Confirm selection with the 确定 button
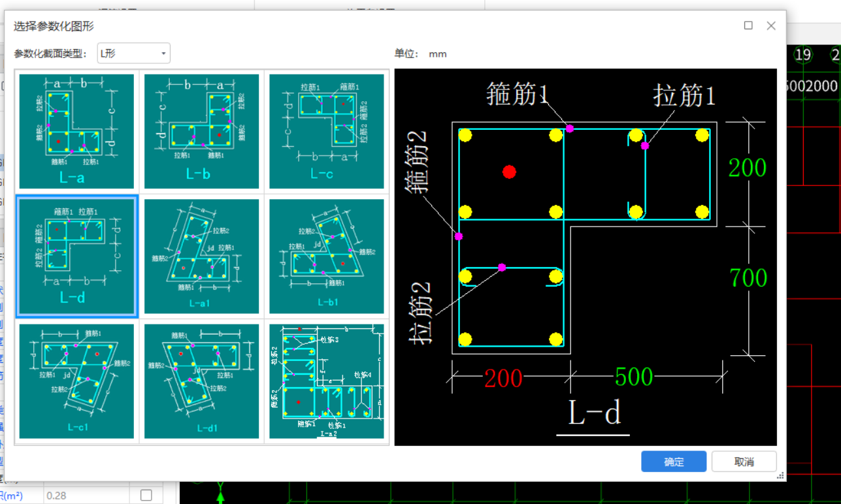Image resolution: width=841 pixels, height=504 pixels. (x=674, y=462)
